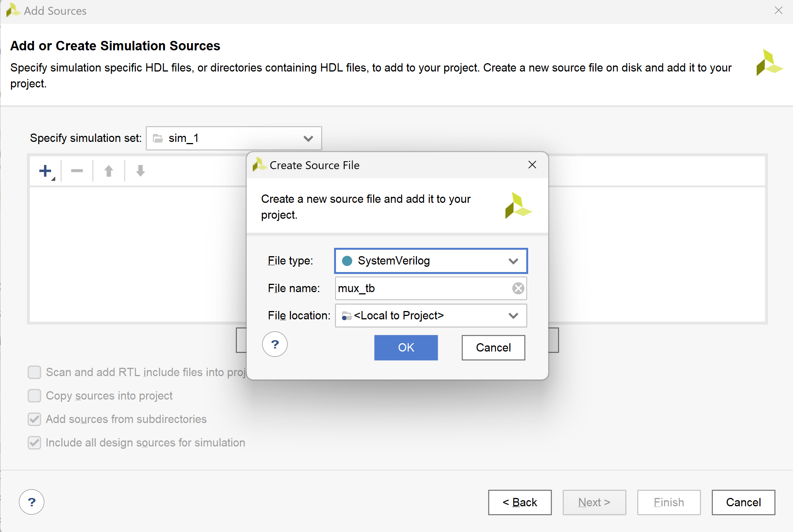Screen dimensions: 793x532
Task: Open the File type SystemVerilog dropdown
Action: [x=431, y=261]
